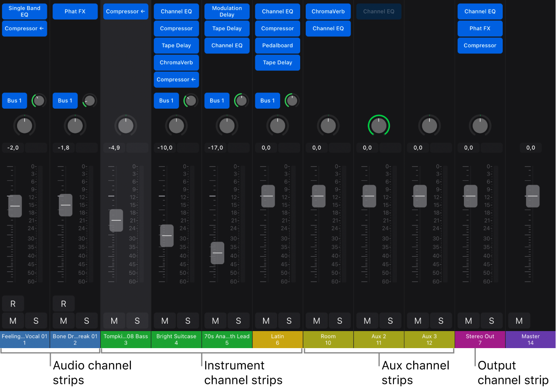Open Single Band EQ plug-in on Vocal 01

click(x=25, y=12)
